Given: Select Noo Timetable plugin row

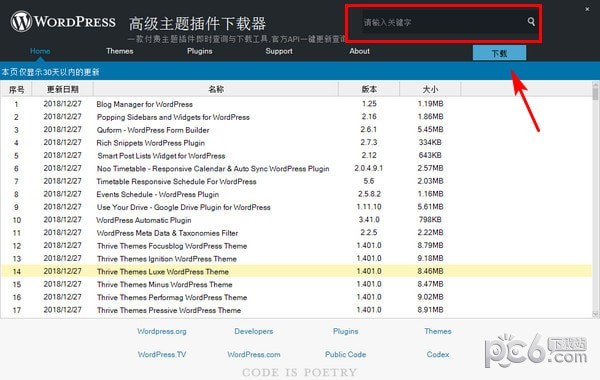Looking at the screenshot, I should point(297,168).
